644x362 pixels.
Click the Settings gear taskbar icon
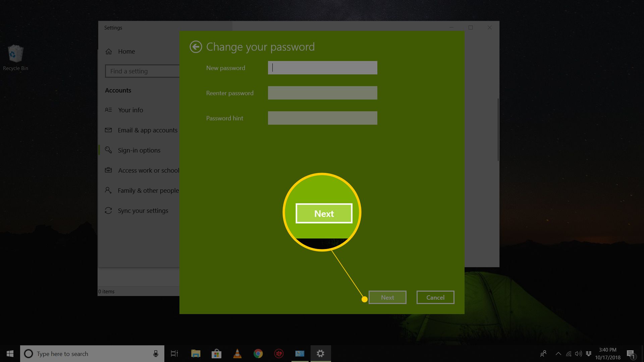click(x=321, y=353)
